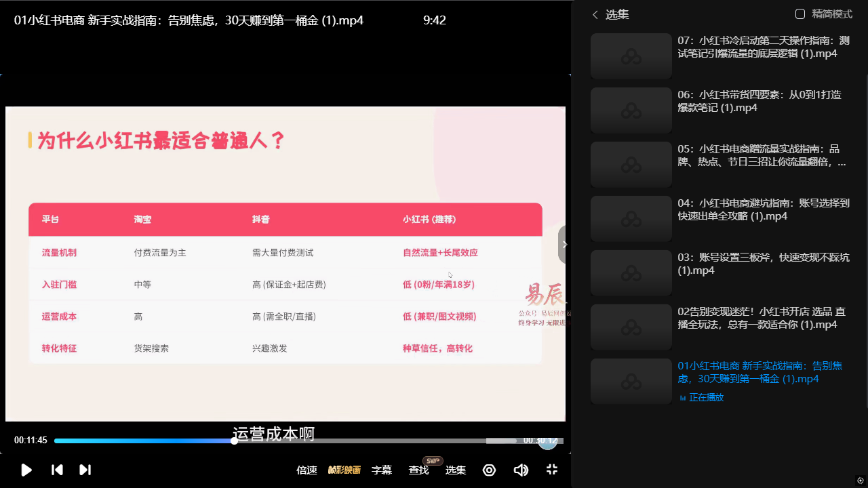Screen dimensions: 868x488
Task: Collapse the playlist panel with the side arrow
Action: tap(564, 245)
